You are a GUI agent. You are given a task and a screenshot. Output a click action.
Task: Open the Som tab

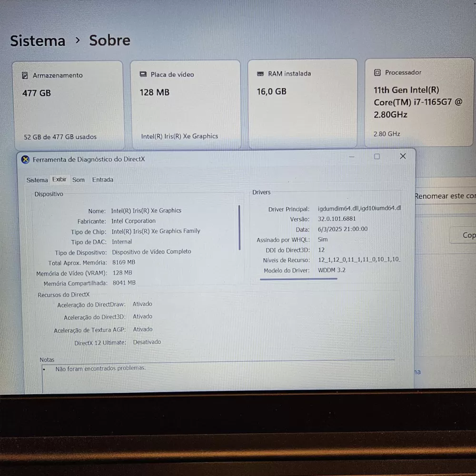pos(79,180)
